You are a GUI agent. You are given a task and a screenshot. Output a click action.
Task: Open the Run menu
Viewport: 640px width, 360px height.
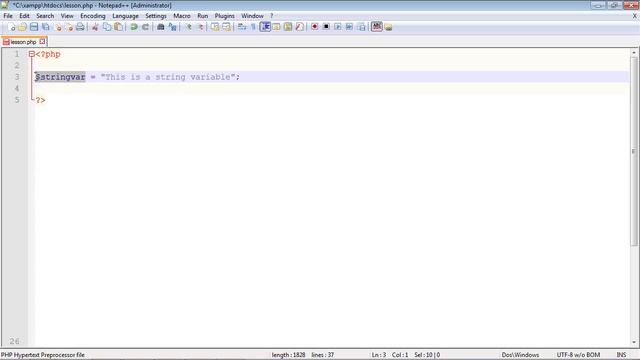point(202,16)
